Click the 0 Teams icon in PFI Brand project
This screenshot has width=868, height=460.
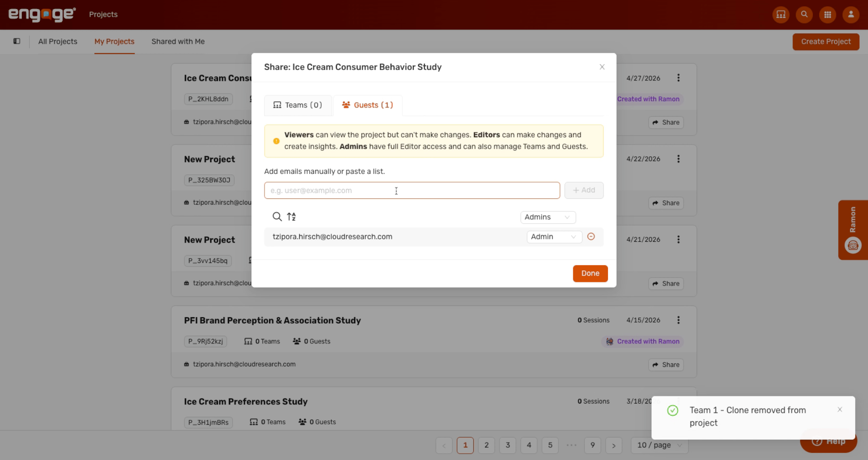[x=248, y=341]
